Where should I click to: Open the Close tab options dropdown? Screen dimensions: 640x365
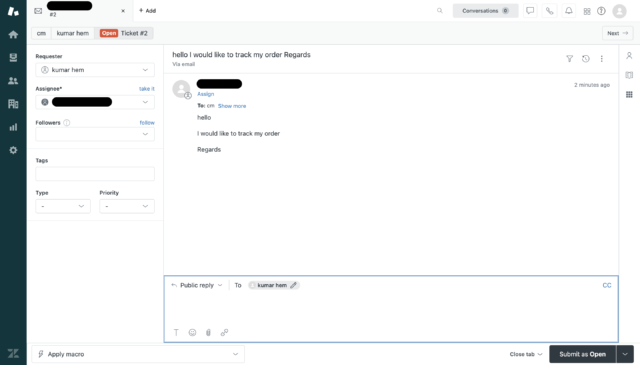[x=526, y=354]
